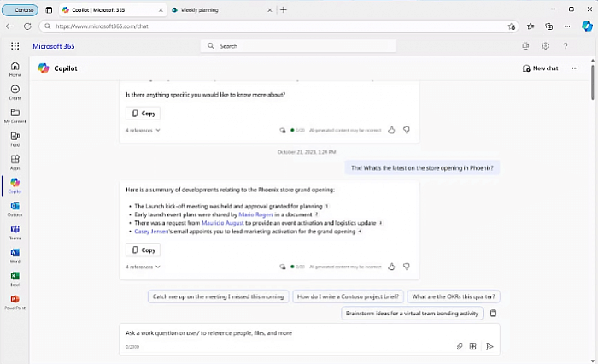Screen dimensions: 598x364
Task: Click the conversation icon beside Phoenix summary counter
Action: [x=283, y=267]
